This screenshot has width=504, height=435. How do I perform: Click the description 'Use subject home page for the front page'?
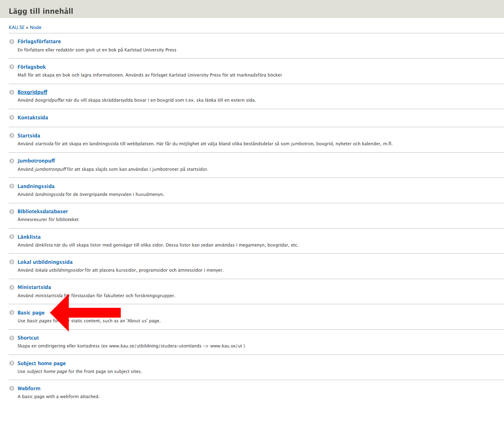pyautogui.click(x=80, y=371)
